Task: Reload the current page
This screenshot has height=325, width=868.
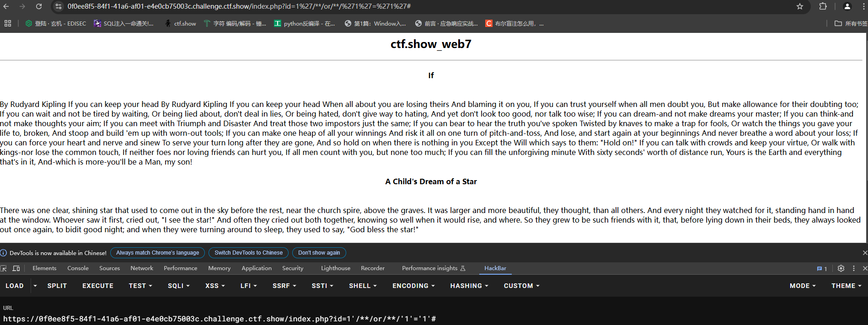Action: [39, 6]
